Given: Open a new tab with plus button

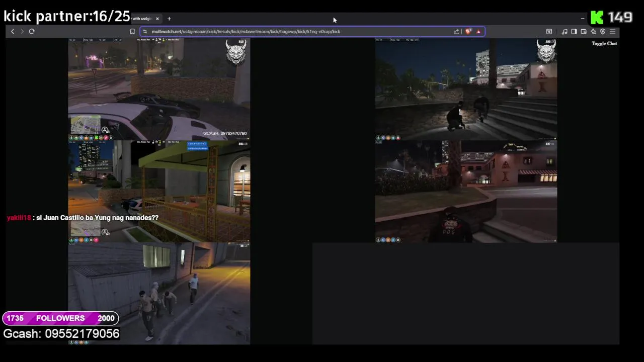Looking at the screenshot, I should (169, 19).
